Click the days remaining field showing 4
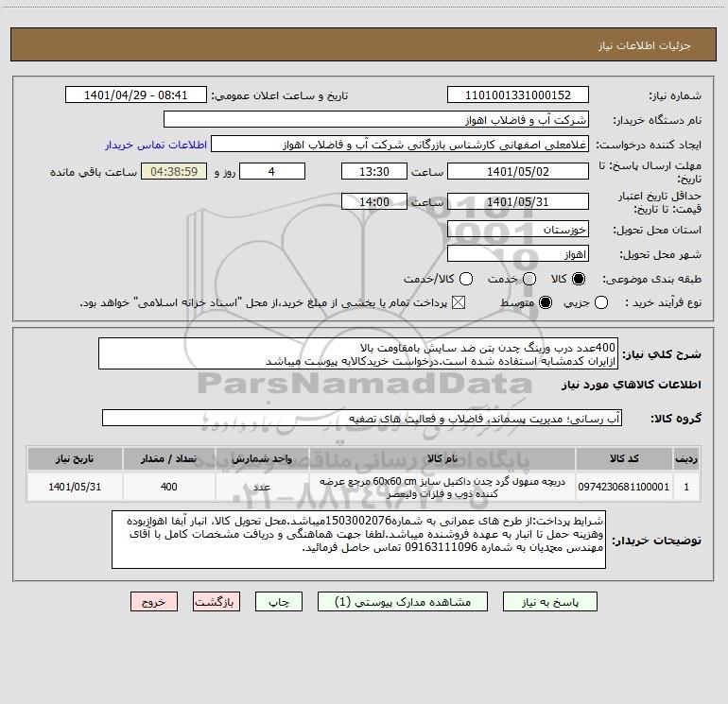Image resolution: width=728 pixels, height=704 pixels. coord(272,171)
